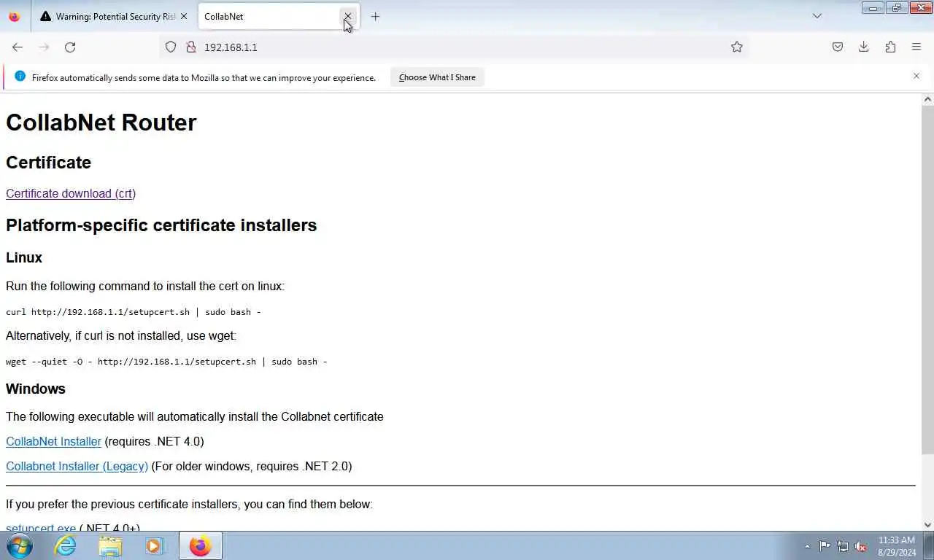This screenshot has width=934, height=560.
Task: Open the Firefox application menu
Action: [x=916, y=47]
